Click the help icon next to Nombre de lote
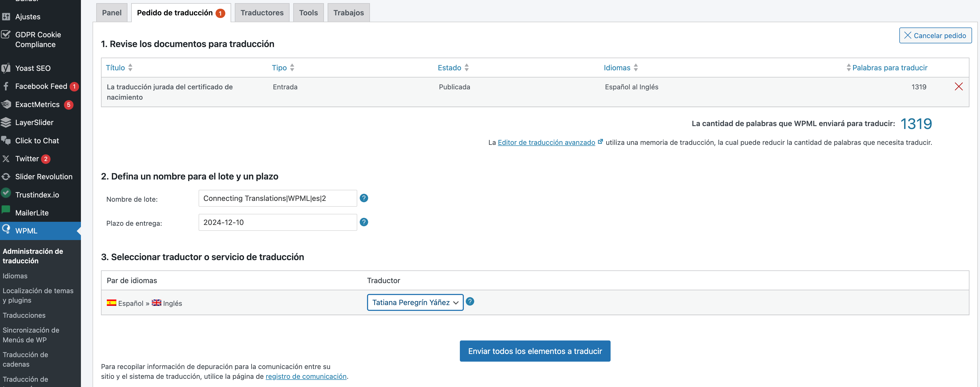The image size is (980, 387). [364, 198]
